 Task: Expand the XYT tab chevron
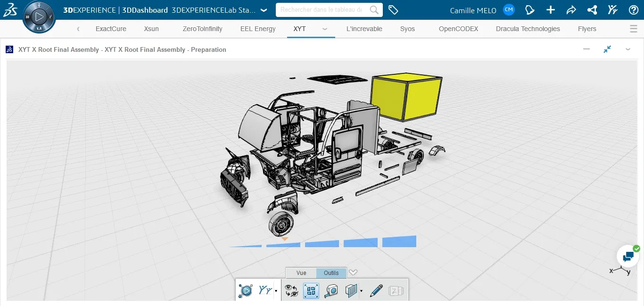324,29
